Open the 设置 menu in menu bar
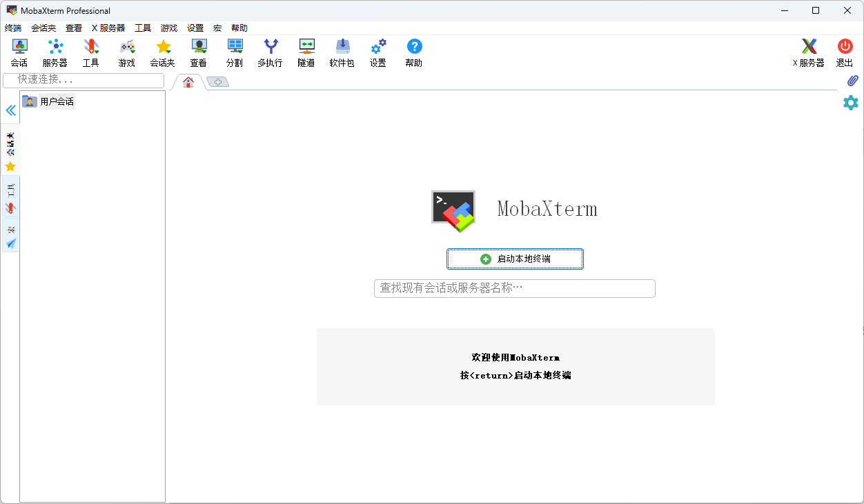Screen dimensions: 864x504 (x=195, y=28)
